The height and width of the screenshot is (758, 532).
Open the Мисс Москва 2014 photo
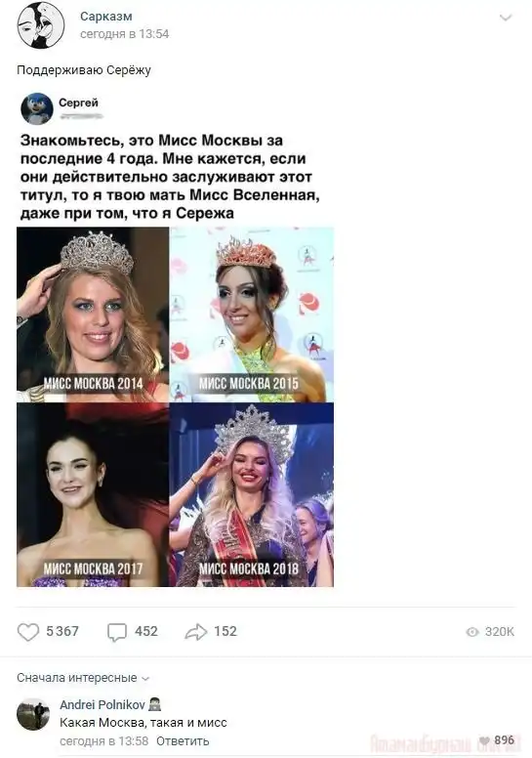tap(93, 315)
